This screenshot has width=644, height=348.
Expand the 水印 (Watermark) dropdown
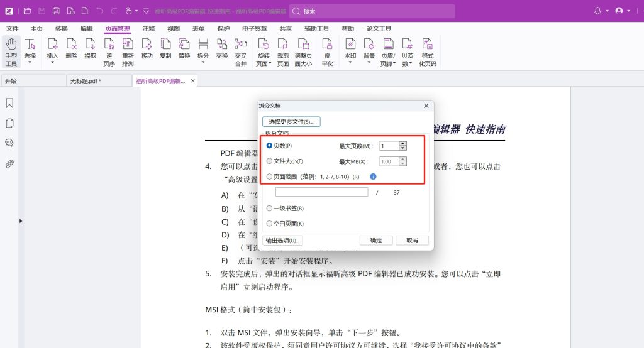point(350,63)
